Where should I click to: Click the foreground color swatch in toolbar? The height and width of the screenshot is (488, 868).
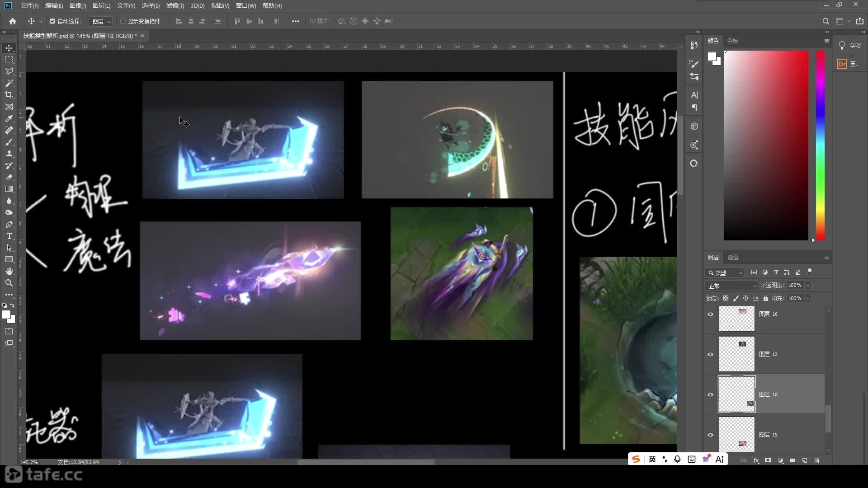coord(6,315)
